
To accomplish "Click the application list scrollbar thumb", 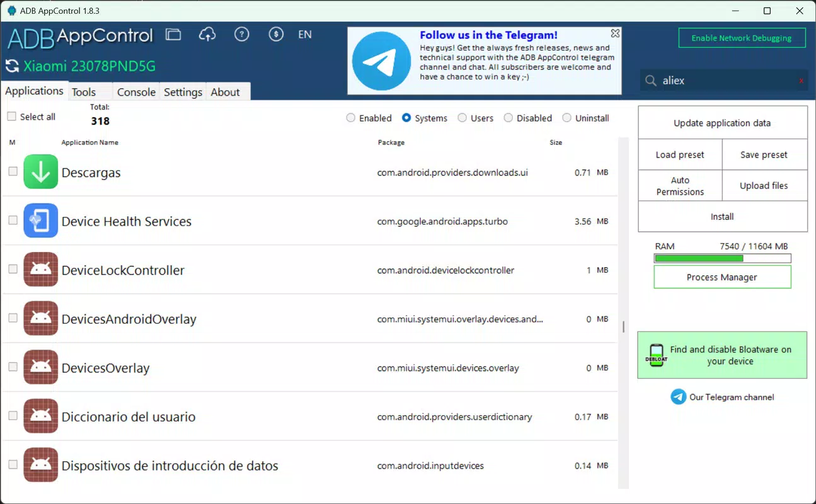I will point(623,327).
